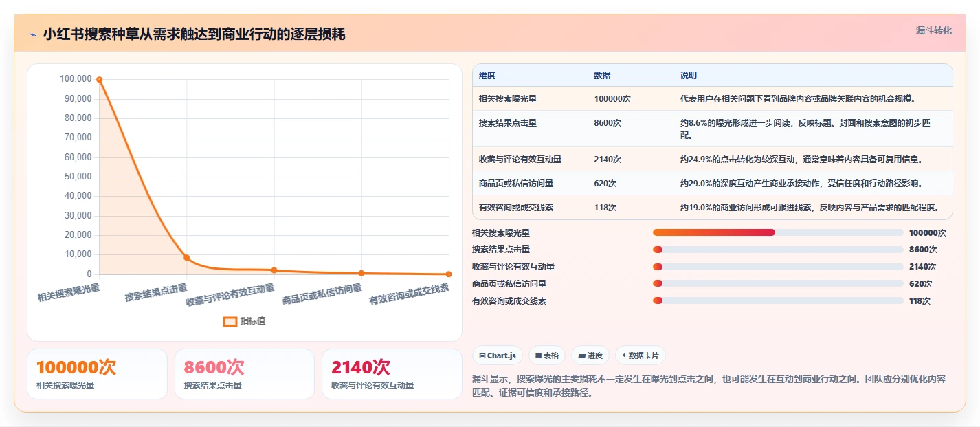Click the 搜索结果点击量 progress bar

(778, 250)
